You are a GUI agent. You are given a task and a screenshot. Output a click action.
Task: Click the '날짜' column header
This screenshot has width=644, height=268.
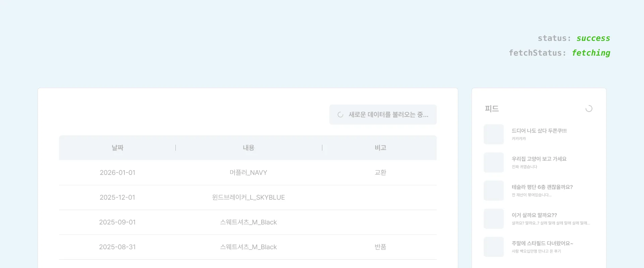(117, 148)
